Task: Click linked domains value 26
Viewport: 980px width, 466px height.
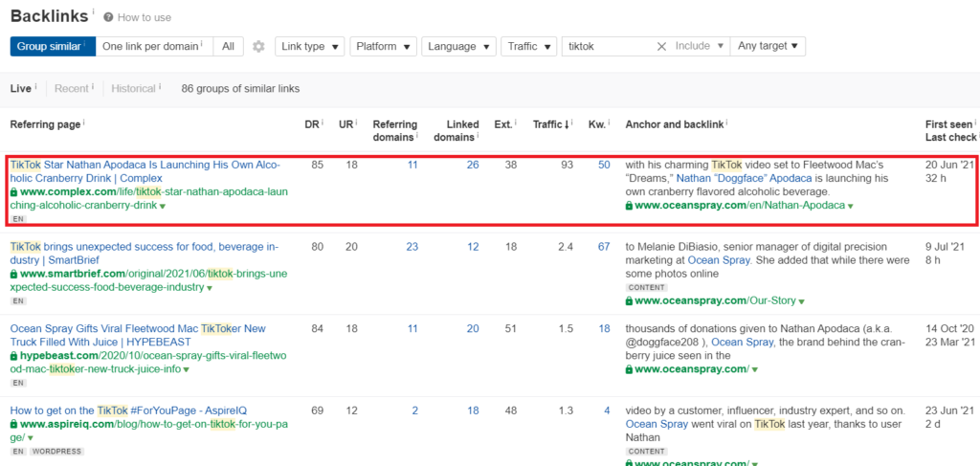Action: (473, 165)
